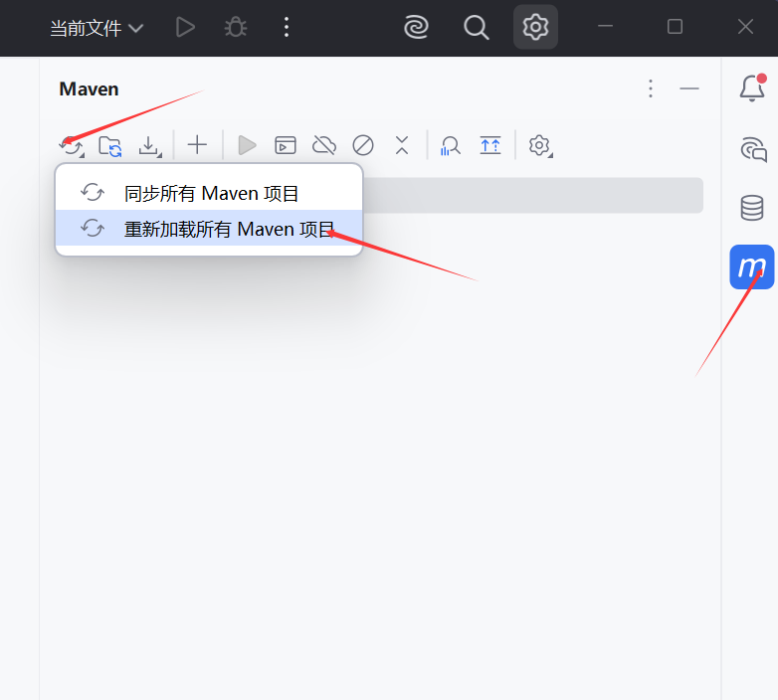Open Database tool window
This screenshot has height=700, width=778.
752,208
